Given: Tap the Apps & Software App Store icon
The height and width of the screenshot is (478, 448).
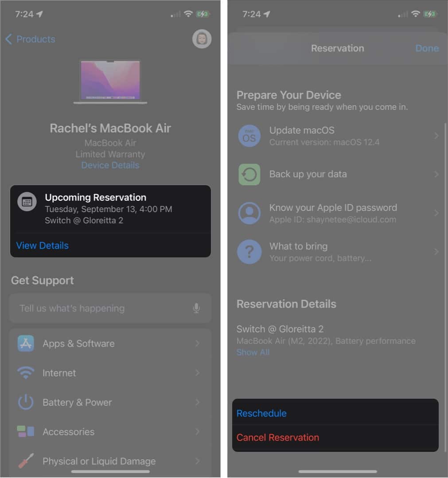Looking at the screenshot, I should click(x=26, y=343).
